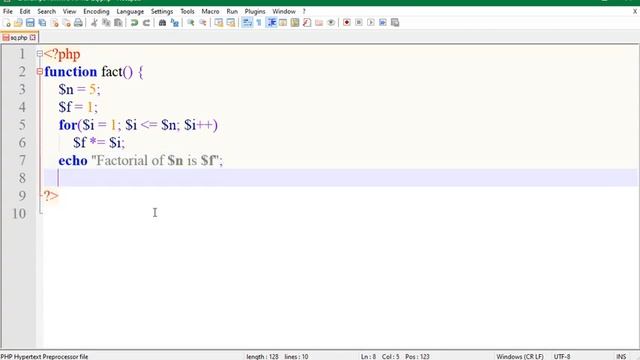Undo the last edit with the green arrow
Screen dimensions: 640x360
tap(134, 23)
